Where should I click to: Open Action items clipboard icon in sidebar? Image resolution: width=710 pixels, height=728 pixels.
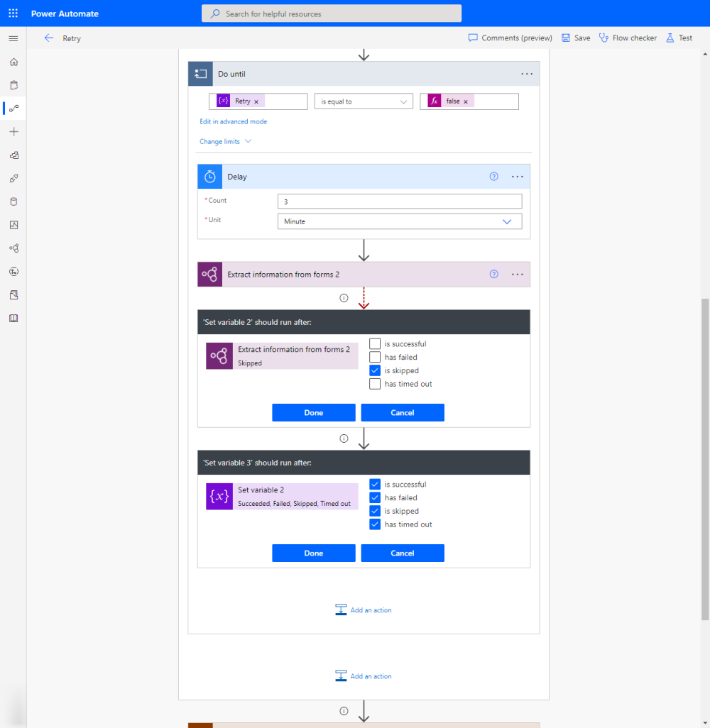click(x=14, y=85)
